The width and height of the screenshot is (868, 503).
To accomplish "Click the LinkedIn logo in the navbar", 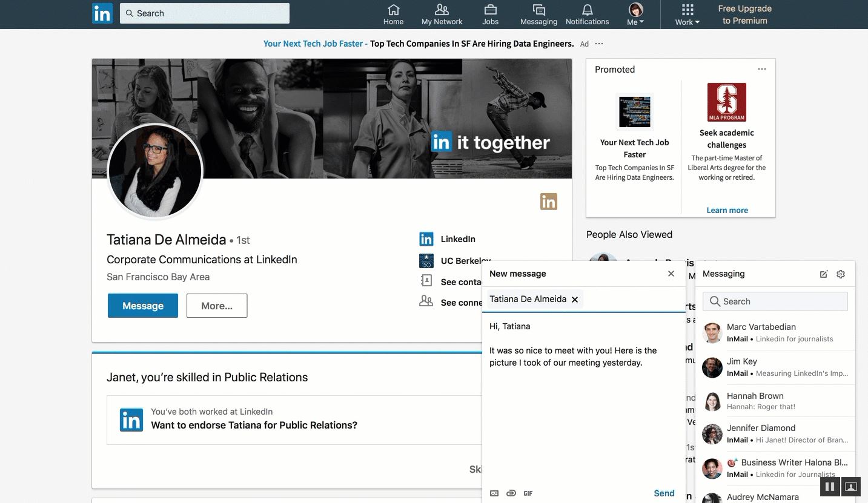I will coord(102,13).
